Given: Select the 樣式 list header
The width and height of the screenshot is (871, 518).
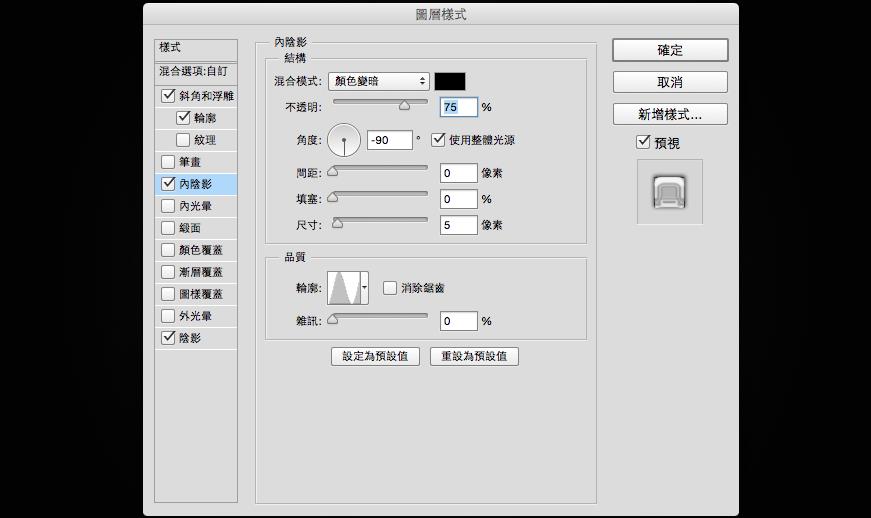Looking at the screenshot, I should coord(196,50).
